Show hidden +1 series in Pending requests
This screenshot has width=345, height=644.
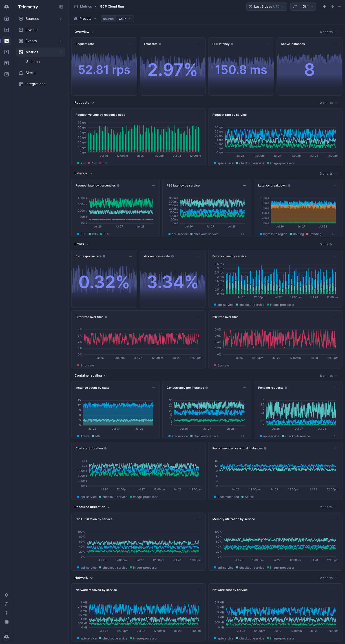click(334, 436)
